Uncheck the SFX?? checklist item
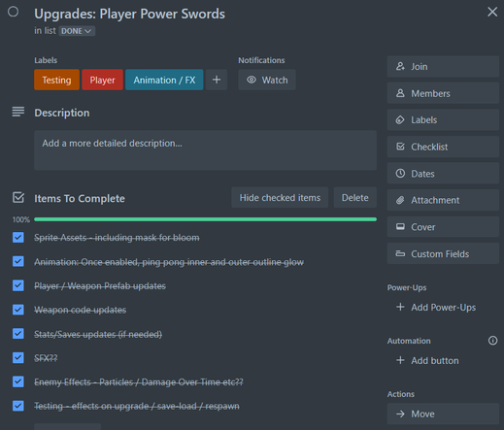 click(18, 358)
